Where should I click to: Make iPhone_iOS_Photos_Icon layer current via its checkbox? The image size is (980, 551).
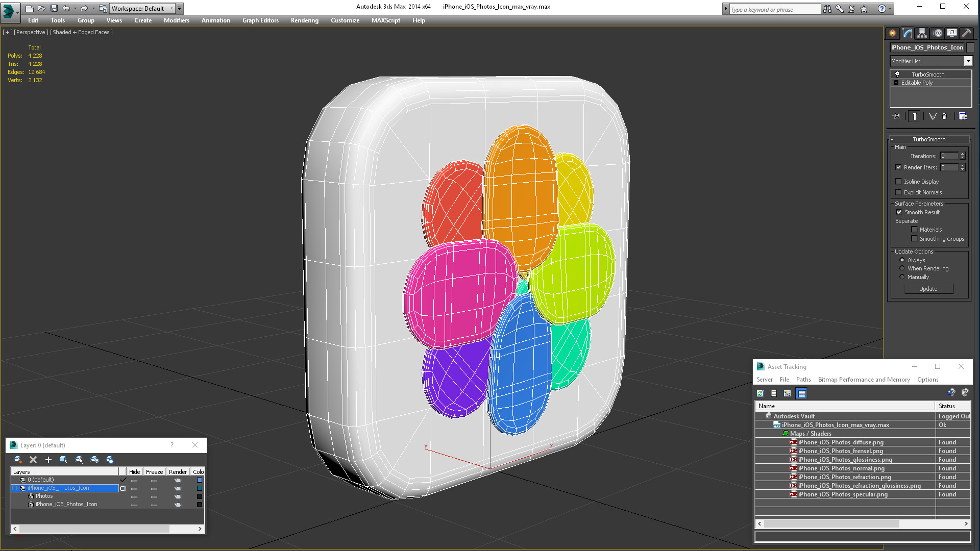point(122,488)
